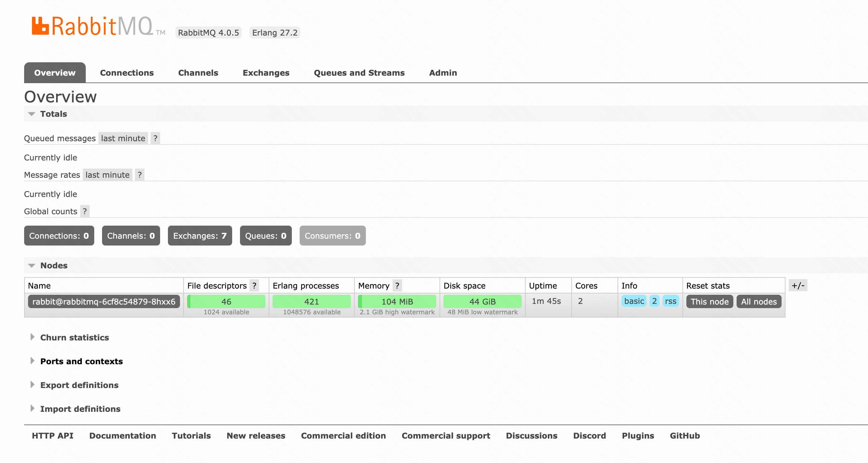This screenshot has height=463, width=868.
Task: Show help for File descriptors column
Action: 254,285
